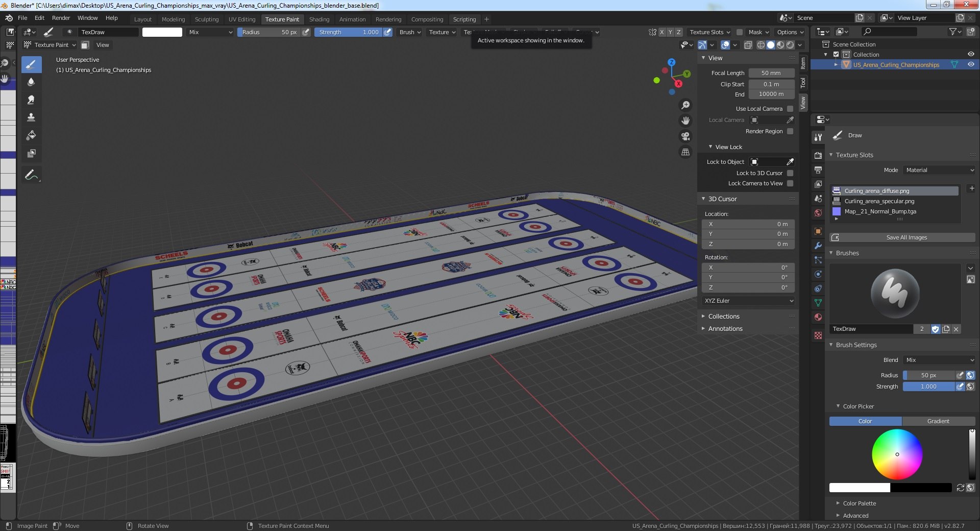Select the Soften tool
This screenshot has height=531, width=980.
(31, 82)
